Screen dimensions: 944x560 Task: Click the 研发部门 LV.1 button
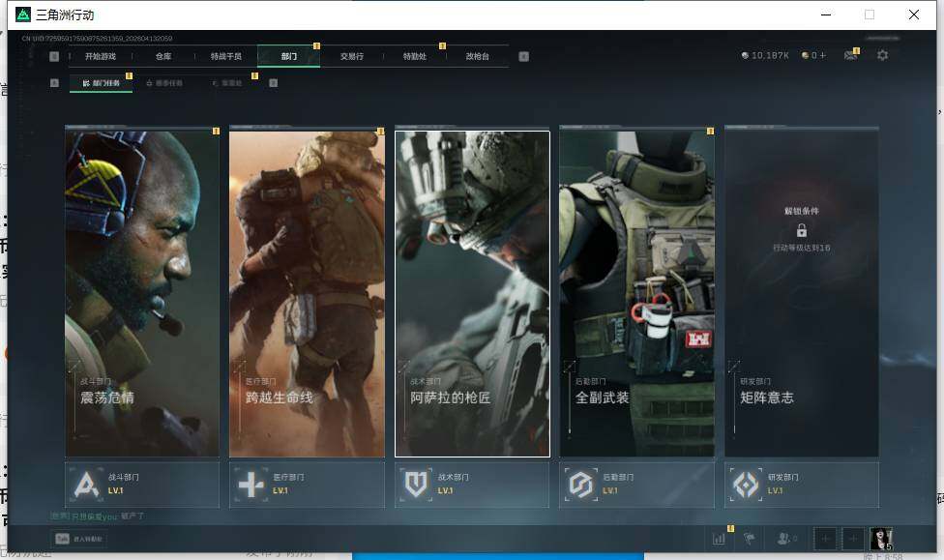pos(802,485)
